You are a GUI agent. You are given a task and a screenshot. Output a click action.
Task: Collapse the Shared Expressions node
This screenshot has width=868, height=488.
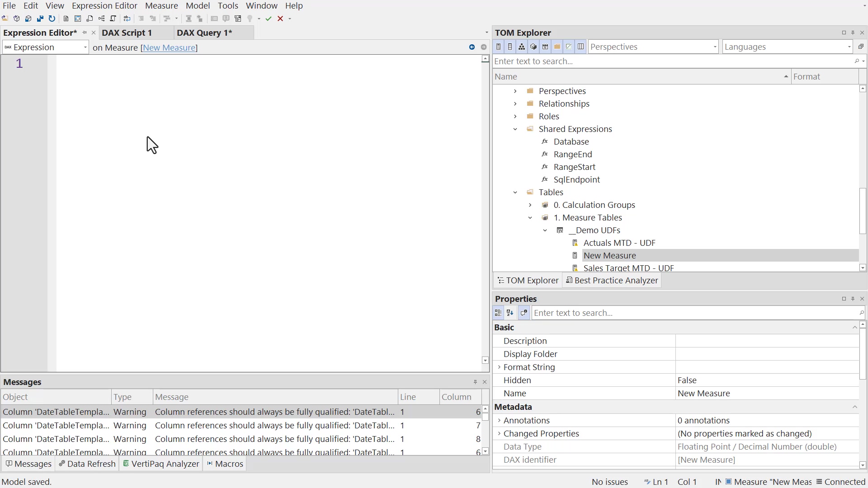(515, 129)
